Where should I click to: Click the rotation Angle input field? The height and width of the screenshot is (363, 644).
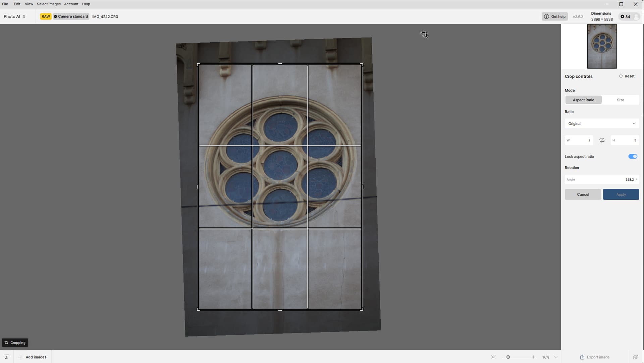(602, 180)
